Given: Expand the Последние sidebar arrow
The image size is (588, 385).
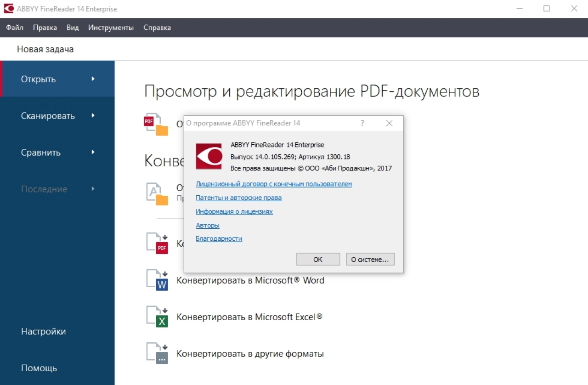Looking at the screenshot, I should (93, 189).
